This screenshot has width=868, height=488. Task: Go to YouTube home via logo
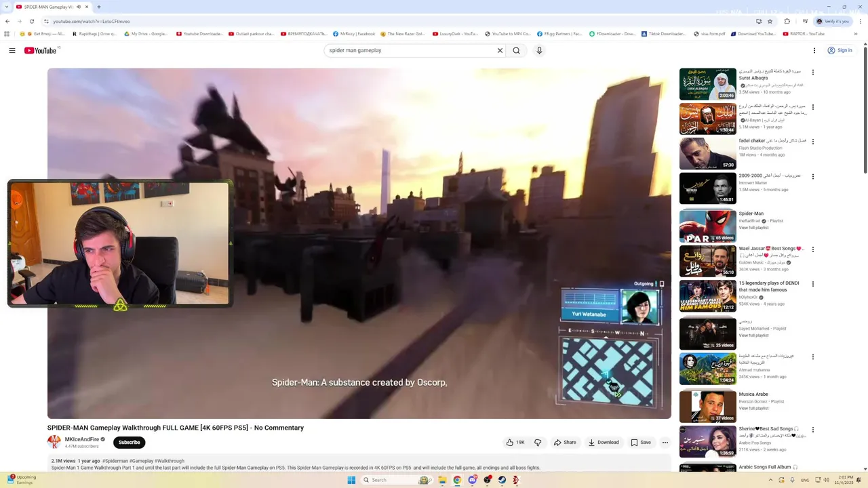41,50
